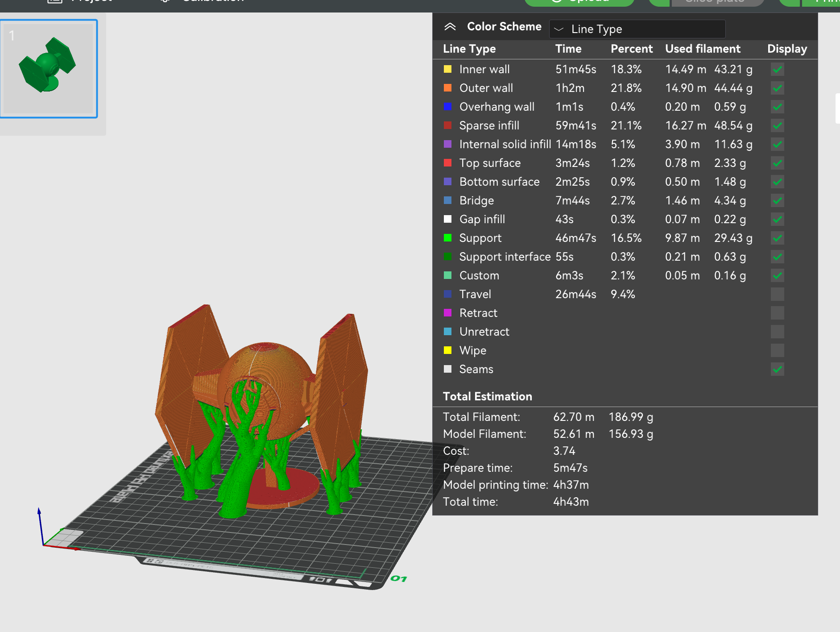Click the yellow Inner wall color swatch
Screen dimensions: 840x632
tap(447, 69)
